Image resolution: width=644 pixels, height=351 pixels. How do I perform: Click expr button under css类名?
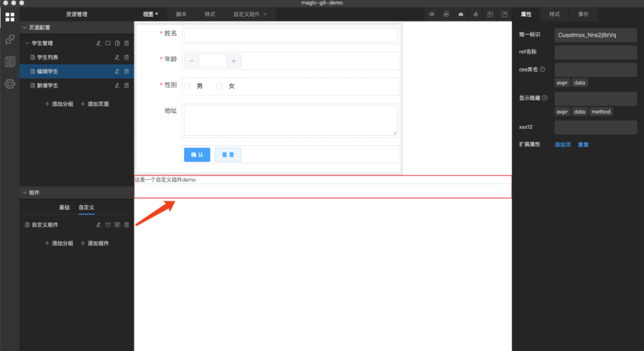click(x=562, y=83)
